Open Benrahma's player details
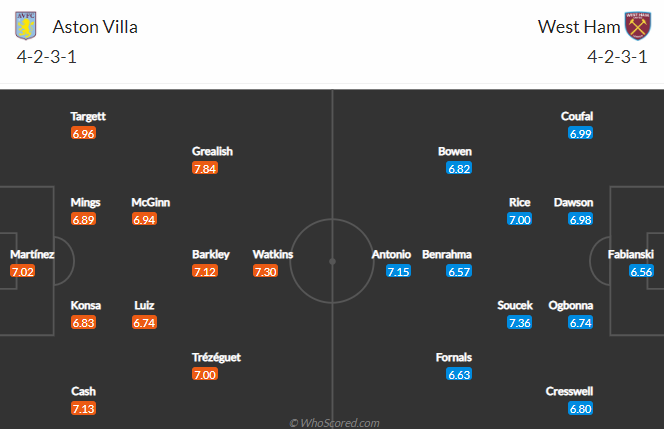 click(x=447, y=254)
